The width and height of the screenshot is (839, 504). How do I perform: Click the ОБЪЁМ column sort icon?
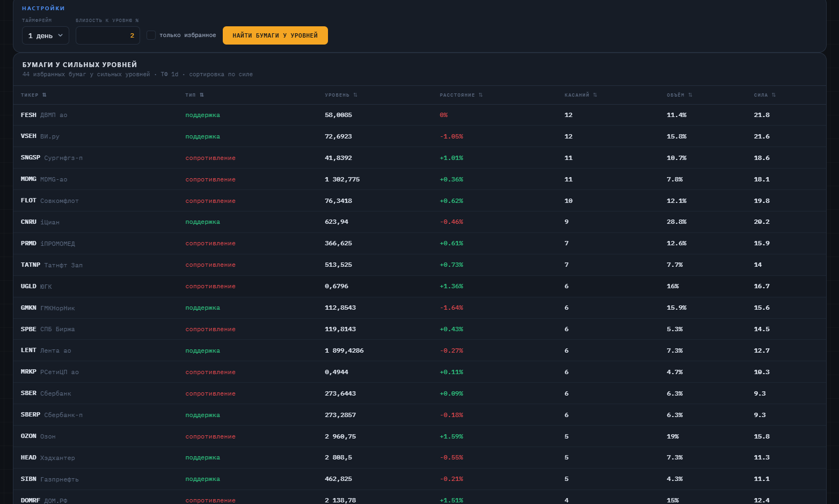690,95
